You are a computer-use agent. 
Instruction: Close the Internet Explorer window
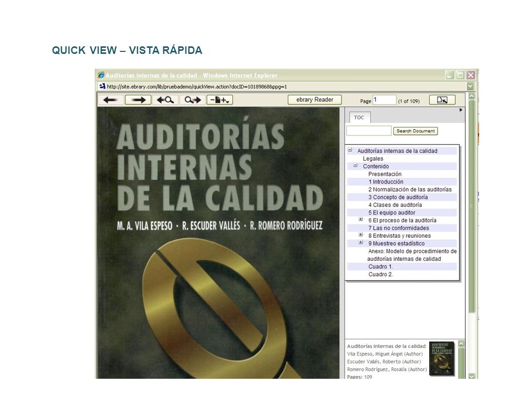pos(470,75)
